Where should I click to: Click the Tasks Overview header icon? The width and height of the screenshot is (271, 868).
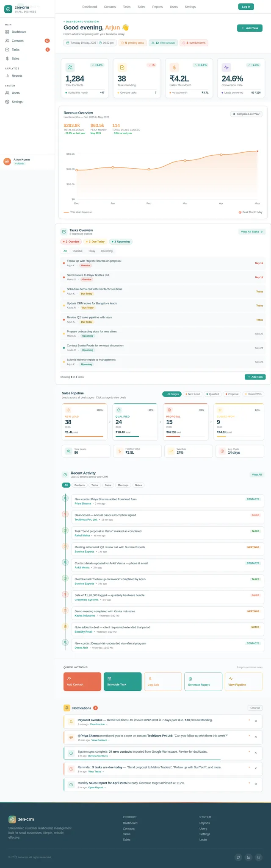[64, 232]
